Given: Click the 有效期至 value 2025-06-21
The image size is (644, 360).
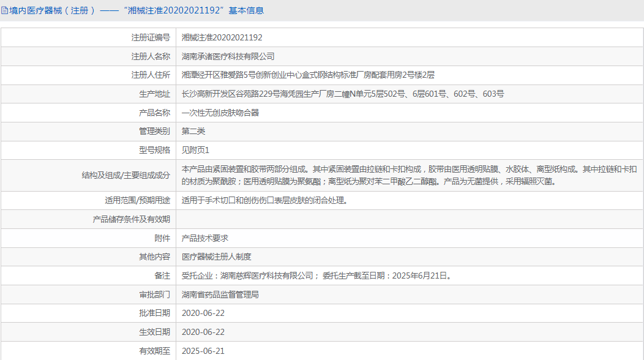Looking at the screenshot, I should (203, 351).
